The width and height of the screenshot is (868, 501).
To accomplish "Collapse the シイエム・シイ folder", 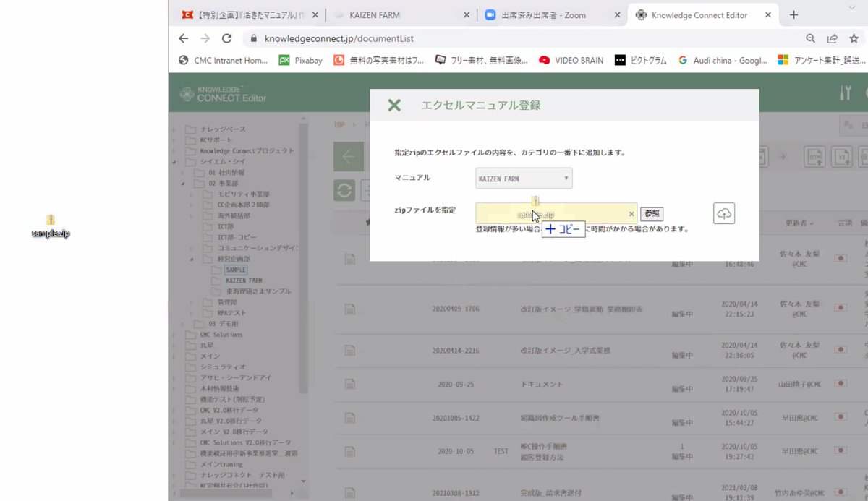I will click(173, 162).
